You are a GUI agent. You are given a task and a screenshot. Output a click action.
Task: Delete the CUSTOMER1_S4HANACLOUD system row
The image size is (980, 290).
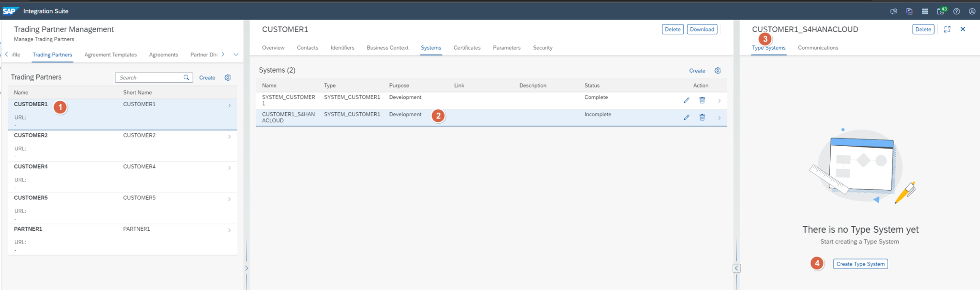click(702, 118)
